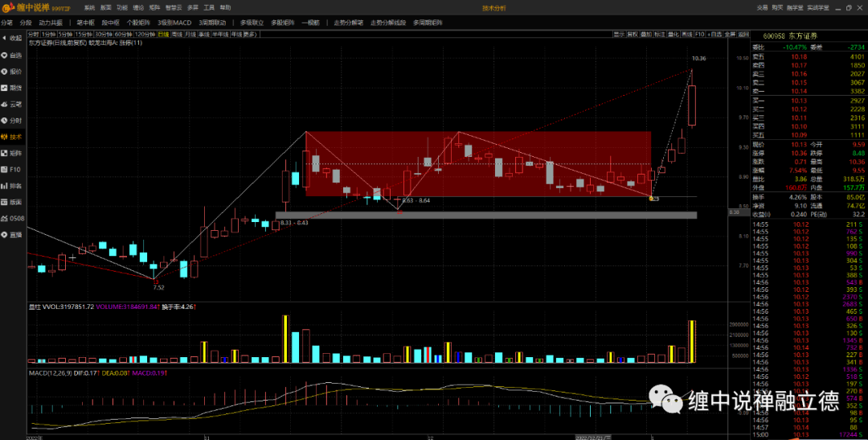868x440 pixels.
Task: Open 多级联立 from toolbar
Action: click(252, 23)
